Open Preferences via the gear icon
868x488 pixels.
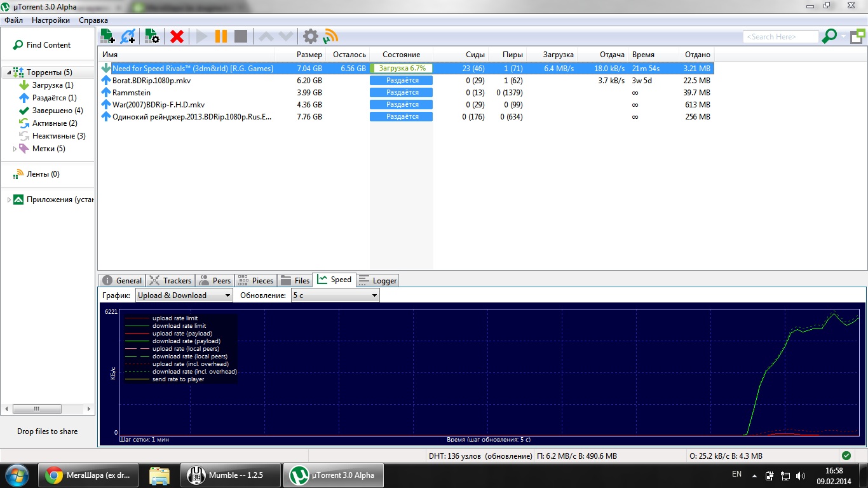(310, 36)
